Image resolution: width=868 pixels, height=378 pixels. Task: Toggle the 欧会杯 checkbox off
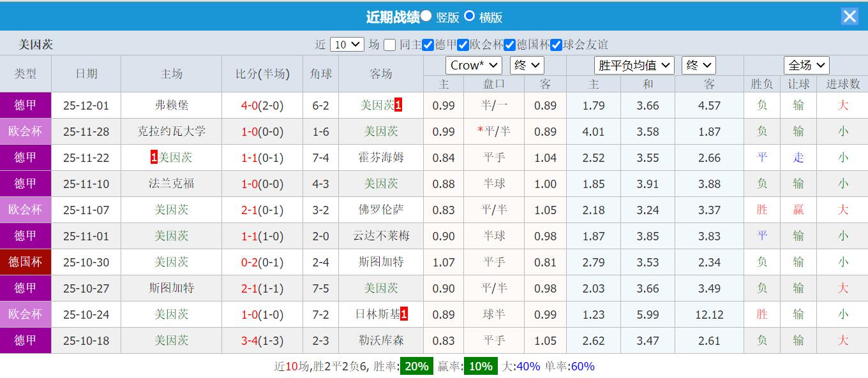tap(463, 44)
